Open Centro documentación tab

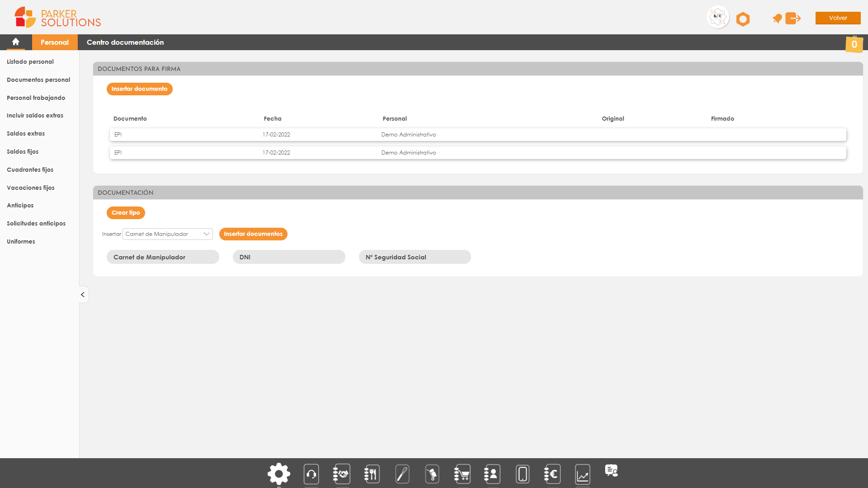(125, 42)
